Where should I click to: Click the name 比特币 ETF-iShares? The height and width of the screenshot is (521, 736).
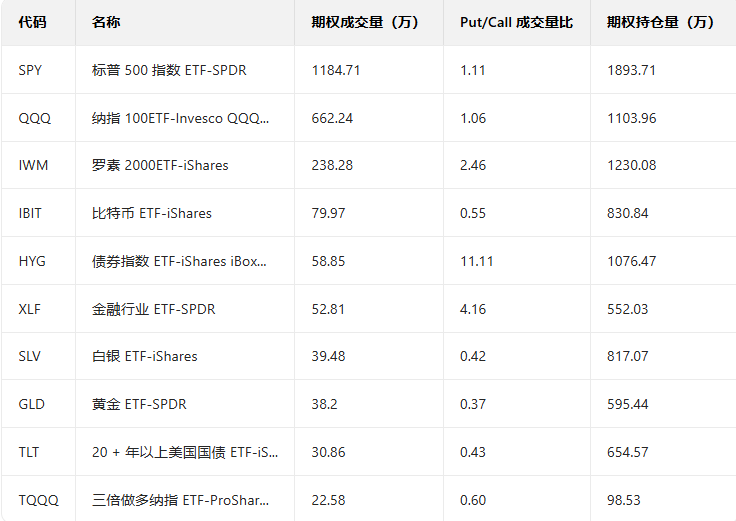coord(152,214)
